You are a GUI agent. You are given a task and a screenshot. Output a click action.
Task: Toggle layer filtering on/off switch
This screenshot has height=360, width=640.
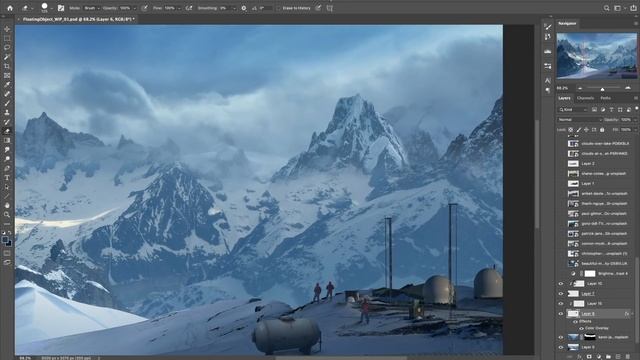click(636, 109)
